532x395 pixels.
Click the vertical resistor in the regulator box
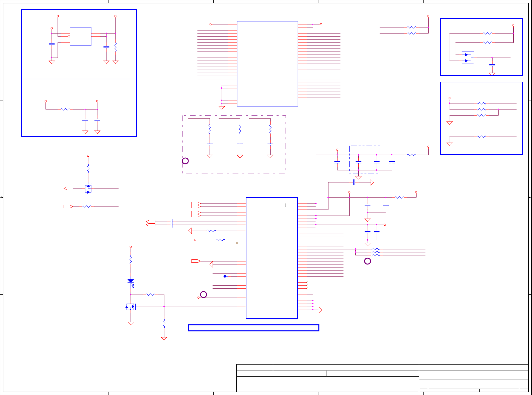point(116,47)
